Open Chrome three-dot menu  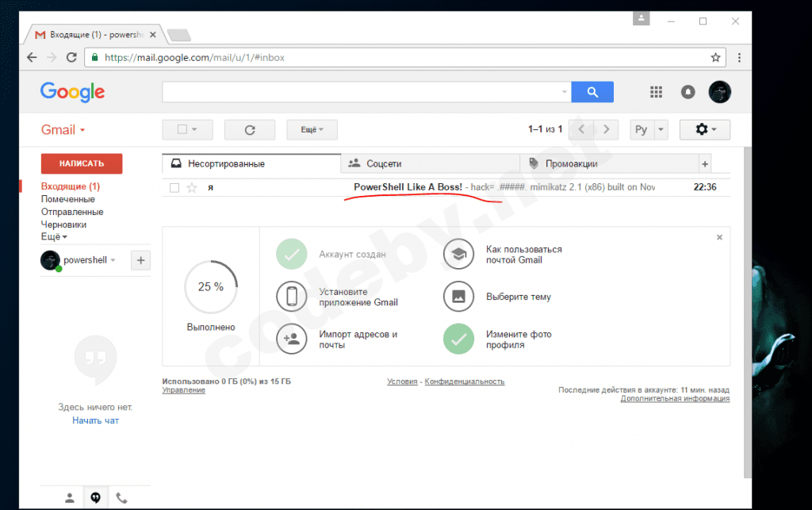(740, 57)
